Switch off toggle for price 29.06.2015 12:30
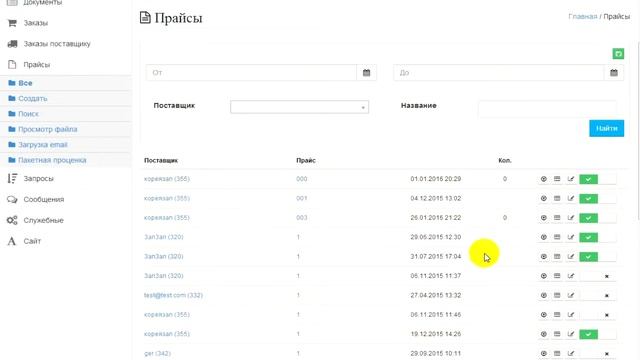The height and width of the screenshot is (360, 640). 598,238
